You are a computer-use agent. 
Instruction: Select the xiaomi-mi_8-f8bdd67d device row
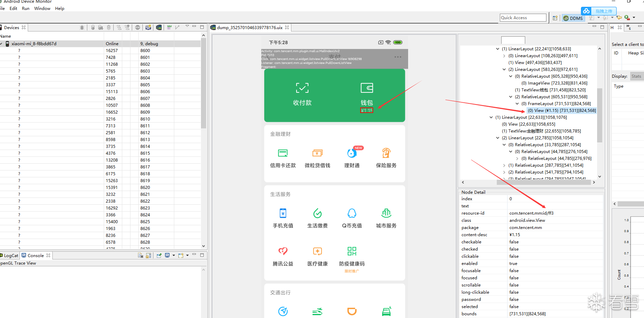click(x=100, y=43)
